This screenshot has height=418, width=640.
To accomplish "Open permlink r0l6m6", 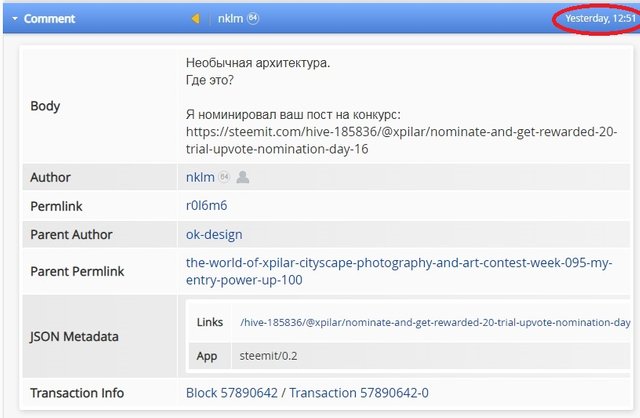I will [x=207, y=205].
